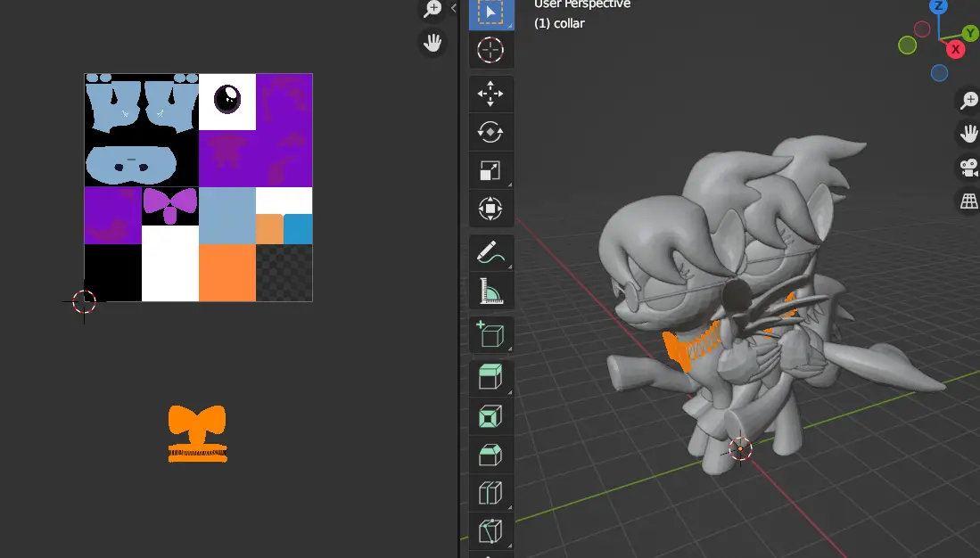Activate the Knife tool
980x558 pixels.
(x=490, y=531)
